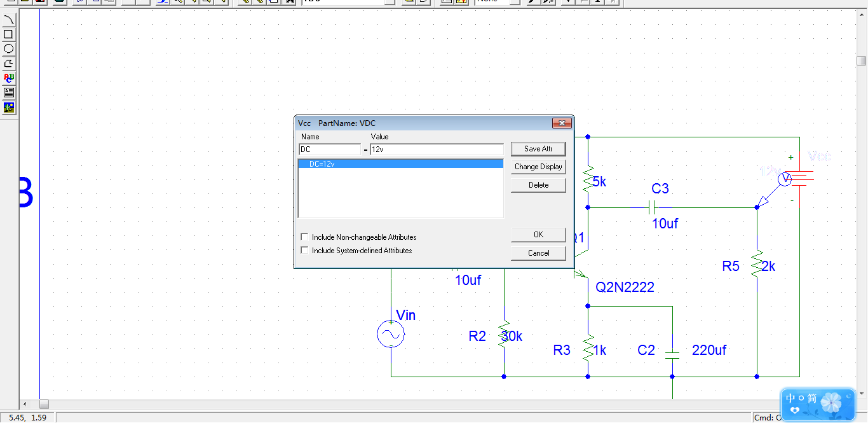Cancel the Vcc attribute dialog
Image resolution: width=868 pixels, height=423 pixels.
pos(538,253)
